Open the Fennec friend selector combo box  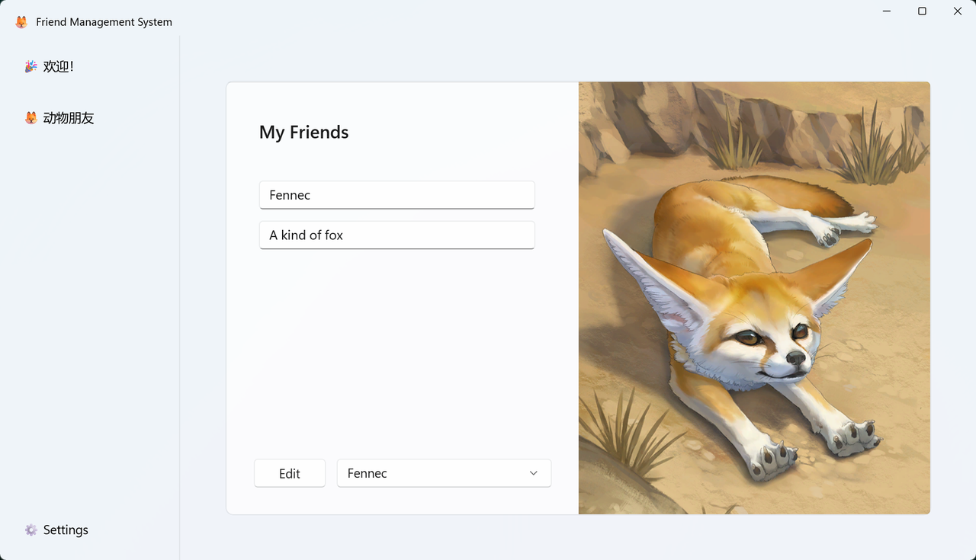444,473
